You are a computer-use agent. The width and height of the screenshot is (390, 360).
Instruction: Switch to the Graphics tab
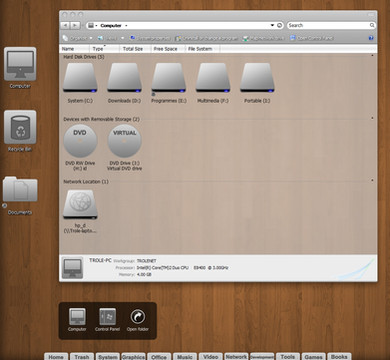tap(133, 357)
